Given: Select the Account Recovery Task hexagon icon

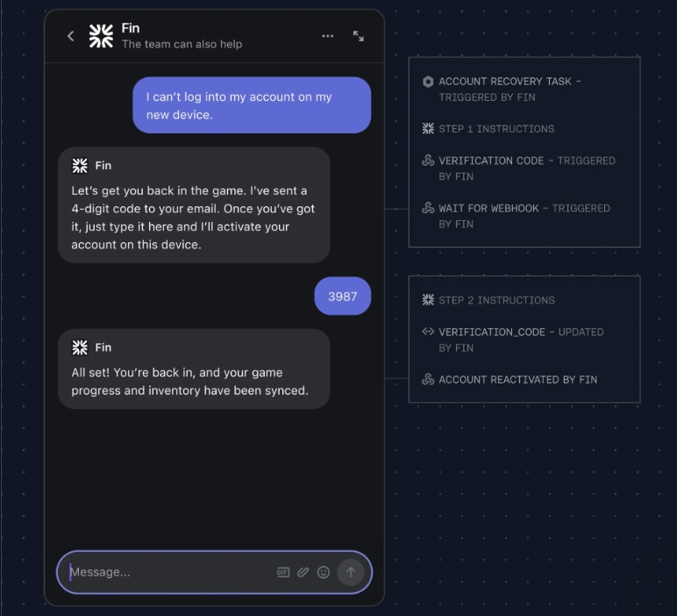Looking at the screenshot, I should pos(428,82).
